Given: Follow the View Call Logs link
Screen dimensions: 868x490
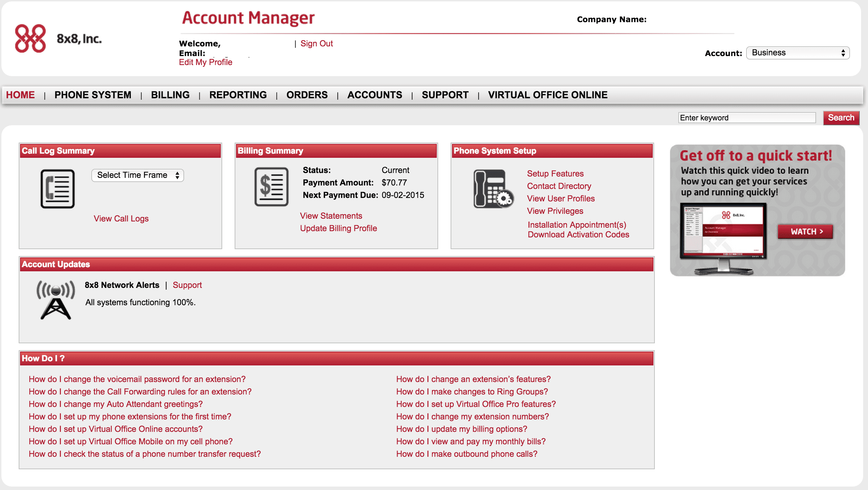Looking at the screenshot, I should (x=121, y=219).
